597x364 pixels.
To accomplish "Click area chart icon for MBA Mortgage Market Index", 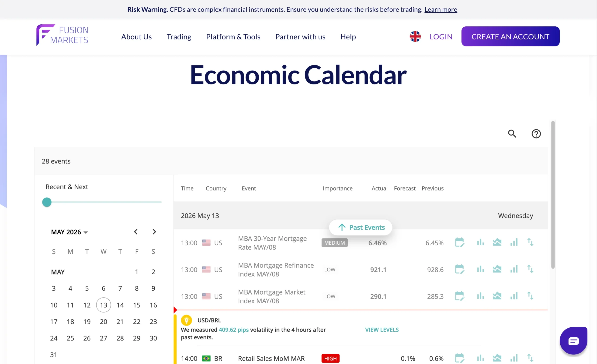I will (x=497, y=296).
